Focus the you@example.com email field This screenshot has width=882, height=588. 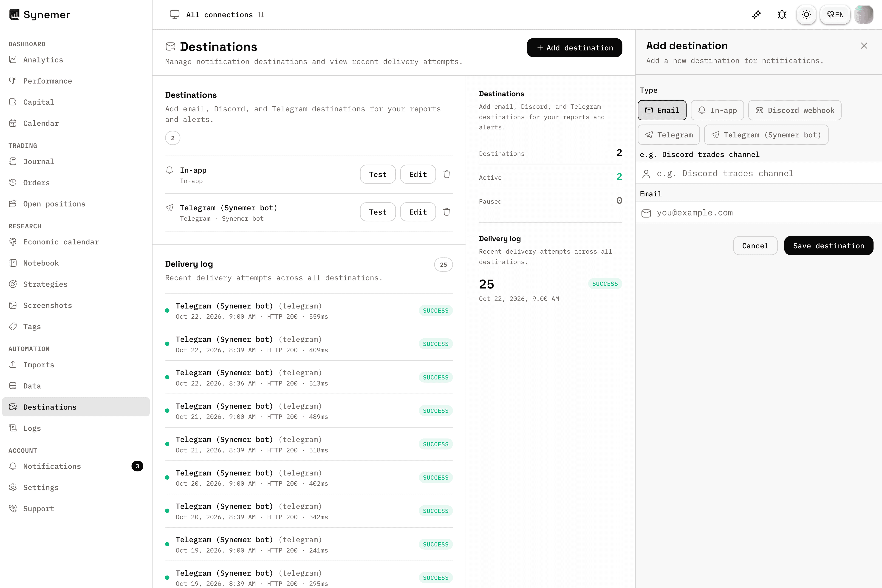(x=758, y=213)
